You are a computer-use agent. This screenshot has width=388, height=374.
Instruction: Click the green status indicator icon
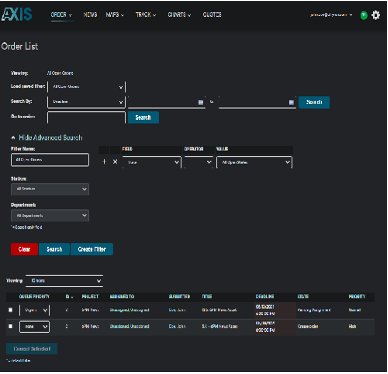coord(364,15)
